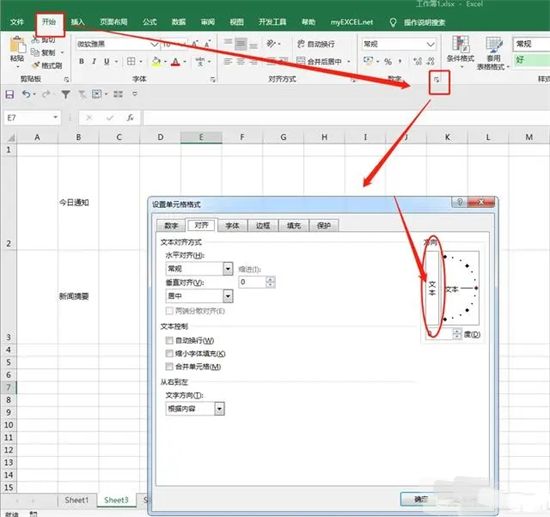Open Number group dialog launcher
The height and width of the screenshot is (517, 550).
click(x=437, y=80)
